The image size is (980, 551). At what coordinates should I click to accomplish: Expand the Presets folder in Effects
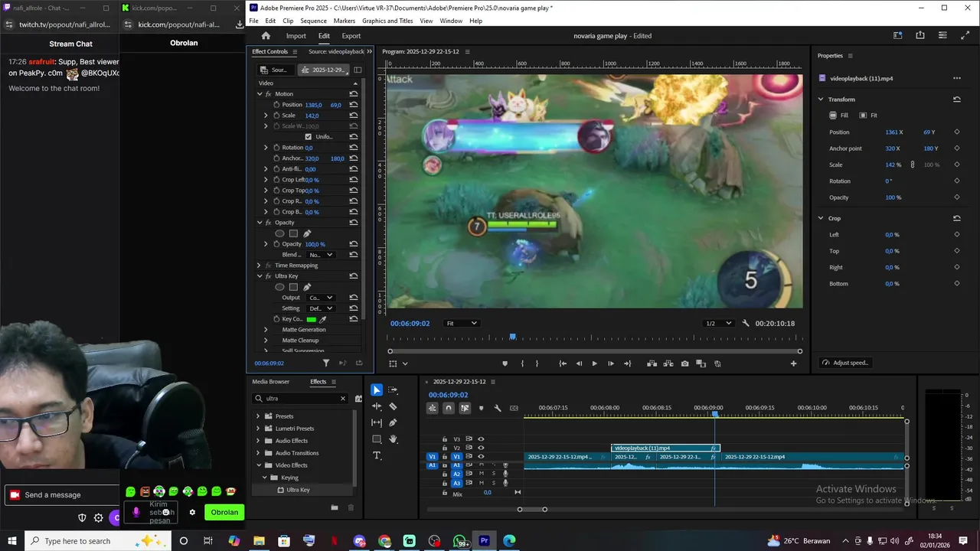(258, 416)
